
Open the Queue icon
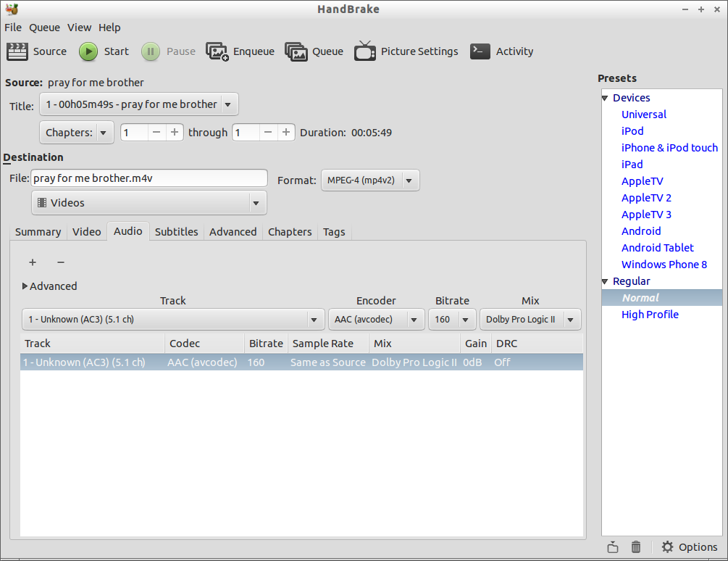coord(296,51)
